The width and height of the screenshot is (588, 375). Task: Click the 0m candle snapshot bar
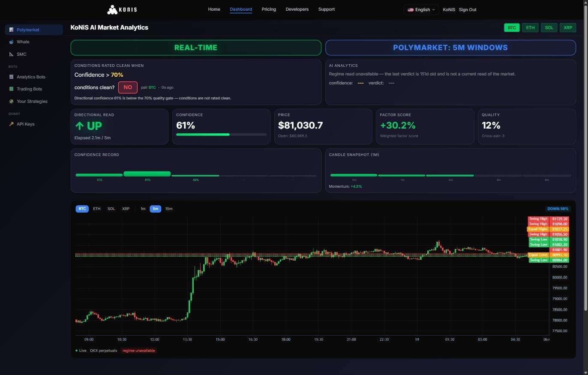point(354,175)
